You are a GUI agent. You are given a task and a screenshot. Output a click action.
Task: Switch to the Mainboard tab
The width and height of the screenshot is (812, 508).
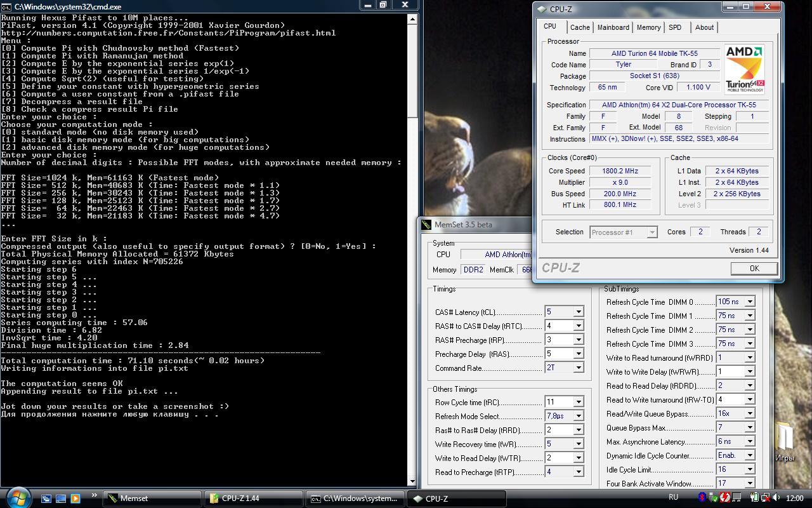point(613,27)
